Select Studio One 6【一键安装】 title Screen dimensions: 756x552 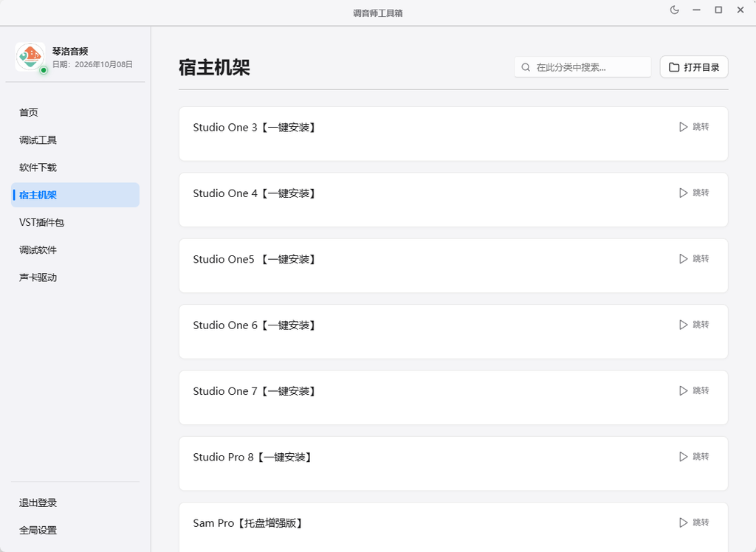[256, 325]
